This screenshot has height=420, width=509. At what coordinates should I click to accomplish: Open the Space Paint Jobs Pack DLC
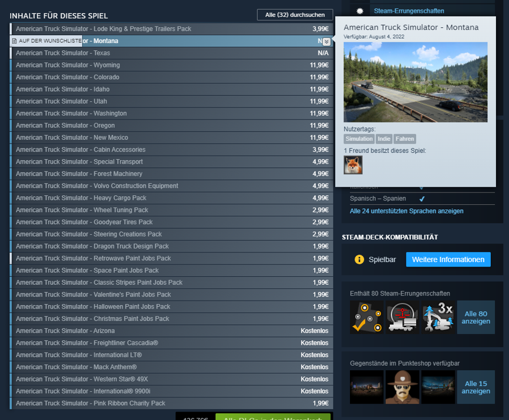(172, 271)
